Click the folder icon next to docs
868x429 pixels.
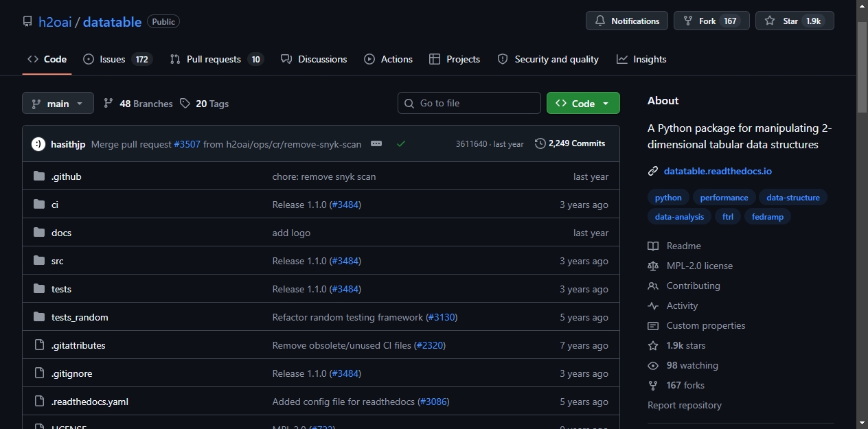tap(39, 233)
